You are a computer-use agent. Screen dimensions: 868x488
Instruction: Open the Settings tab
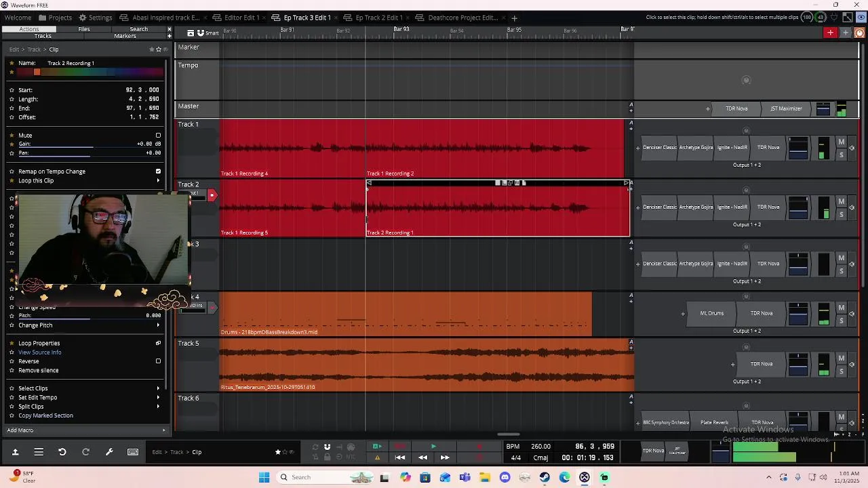[x=96, y=18]
